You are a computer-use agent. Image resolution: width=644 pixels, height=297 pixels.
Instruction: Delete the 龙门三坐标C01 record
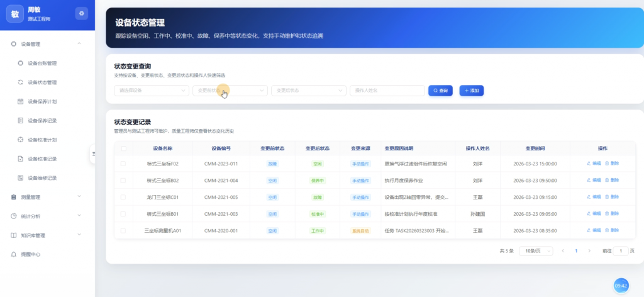tap(612, 197)
